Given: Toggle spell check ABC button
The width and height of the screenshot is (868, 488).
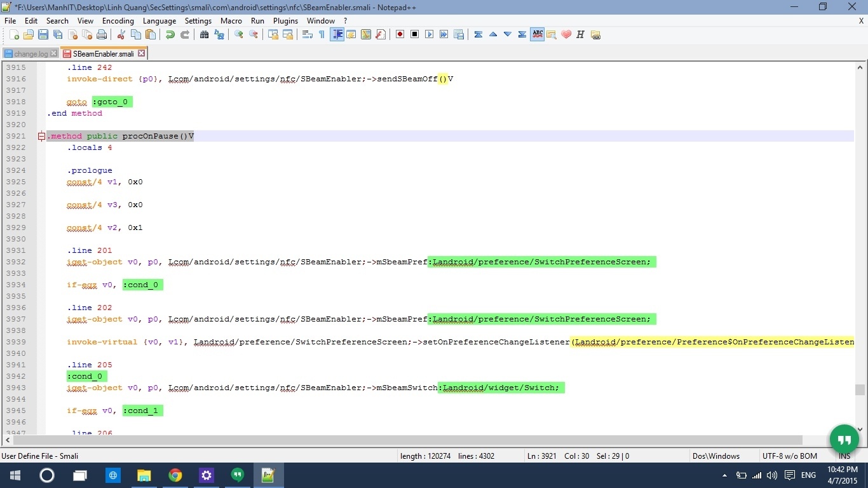Looking at the screenshot, I should pos(537,34).
